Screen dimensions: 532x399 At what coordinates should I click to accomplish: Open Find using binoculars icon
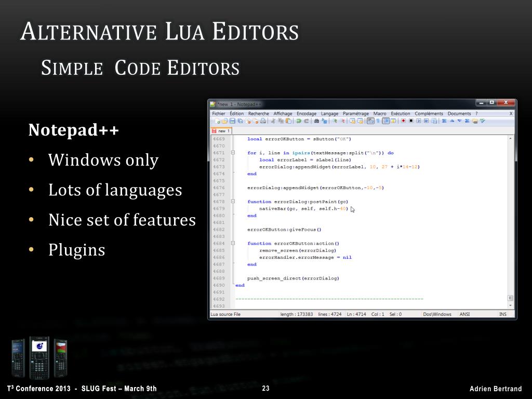316,121
